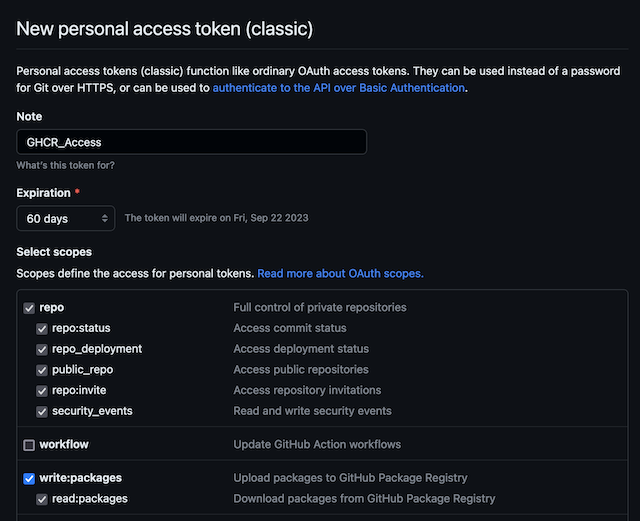The height and width of the screenshot is (521, 640).
Task: Uncheck the write:packages scope
Action: pos(29,479)
